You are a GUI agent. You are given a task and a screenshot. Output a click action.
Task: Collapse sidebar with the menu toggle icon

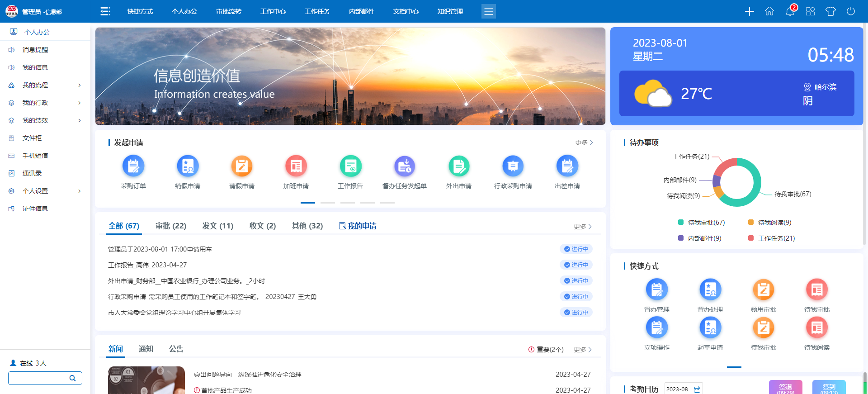[x=105, y=11]
